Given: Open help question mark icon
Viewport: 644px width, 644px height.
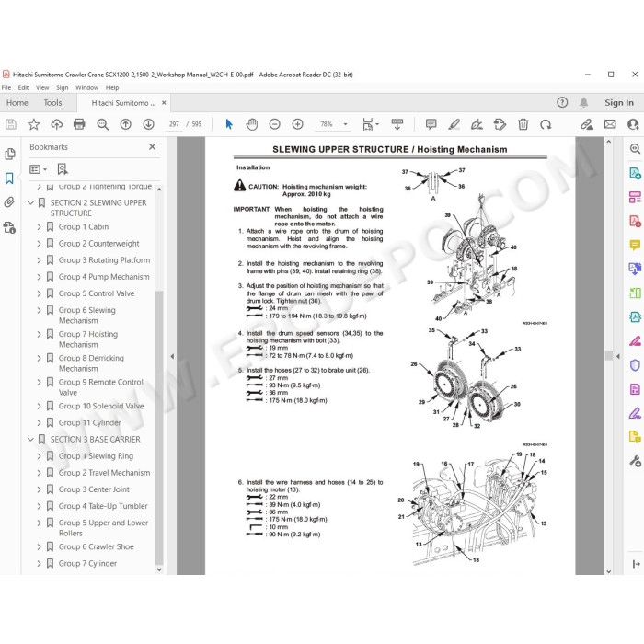Looking at the screenshot, I should point(562,102).
